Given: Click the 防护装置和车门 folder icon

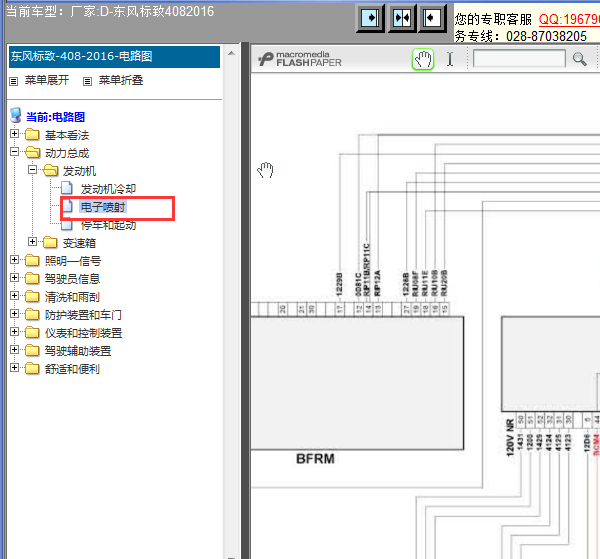Looking at the screenshot, I should (32, 314).
